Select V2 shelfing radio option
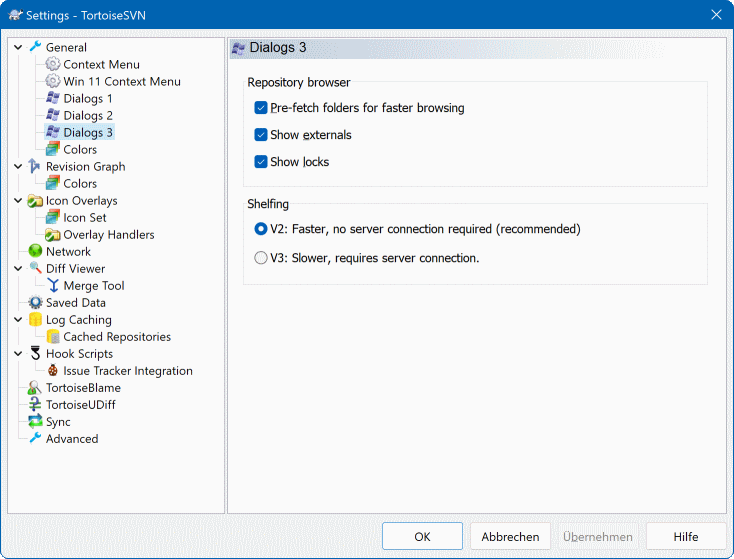Image resolution: width=734 pixels, height=559 pixels. pyautogui.click(x=261, y=229)
